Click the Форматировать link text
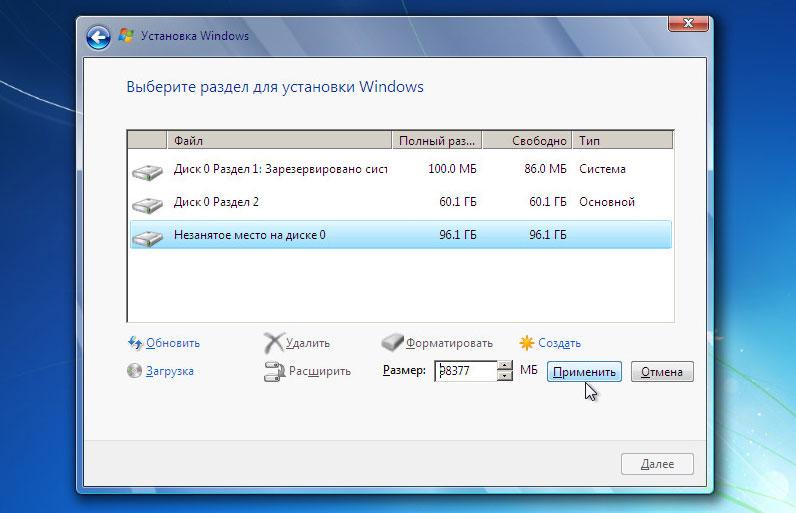This screenshot has height=513, width=796. point(449,343)
